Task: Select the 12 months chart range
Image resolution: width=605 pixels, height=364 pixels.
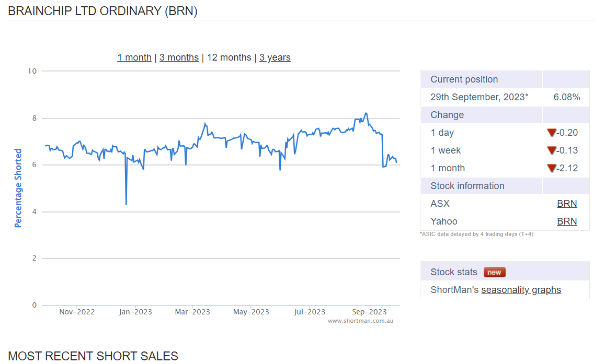Action: [229, 57]
